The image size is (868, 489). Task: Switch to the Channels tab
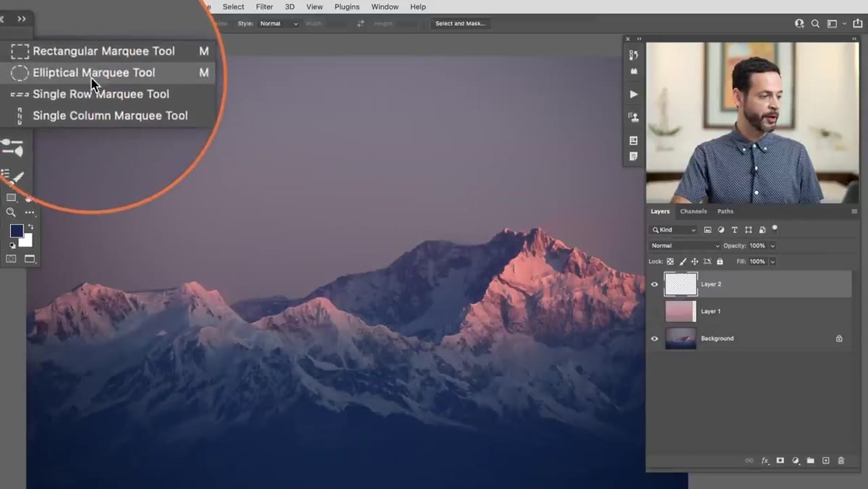coord(693,211)
